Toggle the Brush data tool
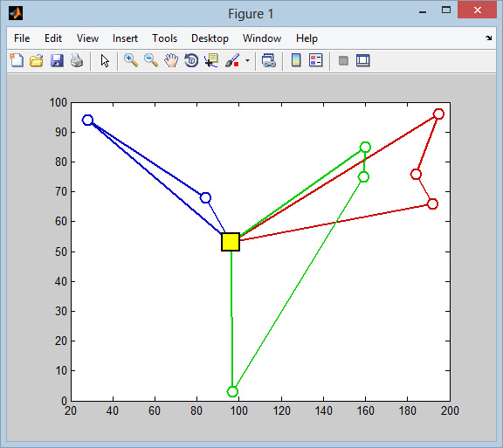The height and width of the screenshot is (448, 503). 232,60
